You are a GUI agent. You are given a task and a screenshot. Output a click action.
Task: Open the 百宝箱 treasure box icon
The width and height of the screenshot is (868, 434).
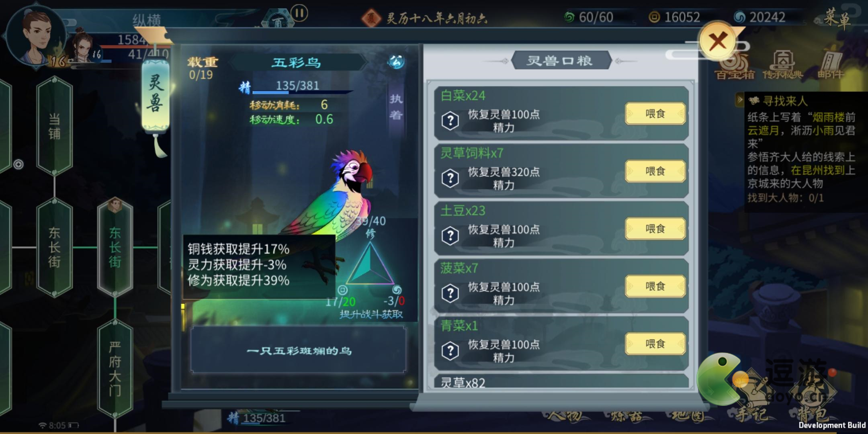pyautogui.click(x=735, y=66)
